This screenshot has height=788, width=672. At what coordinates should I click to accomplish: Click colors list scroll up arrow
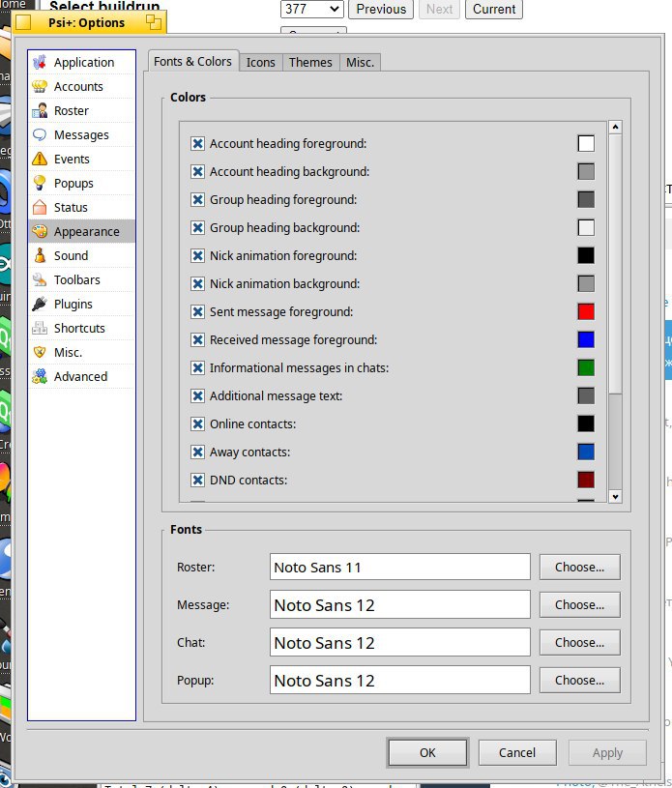click(x=615, y=128)
